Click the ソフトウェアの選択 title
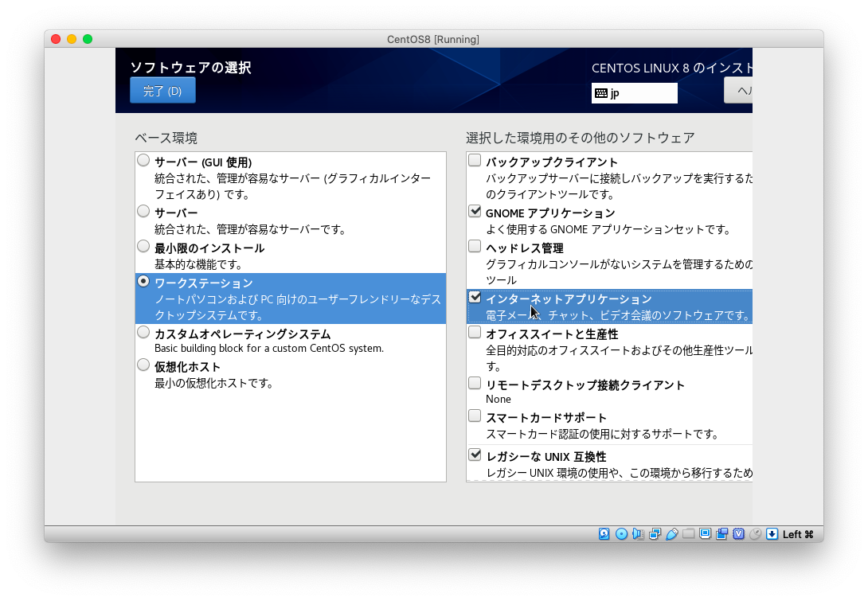 [191, 68]
